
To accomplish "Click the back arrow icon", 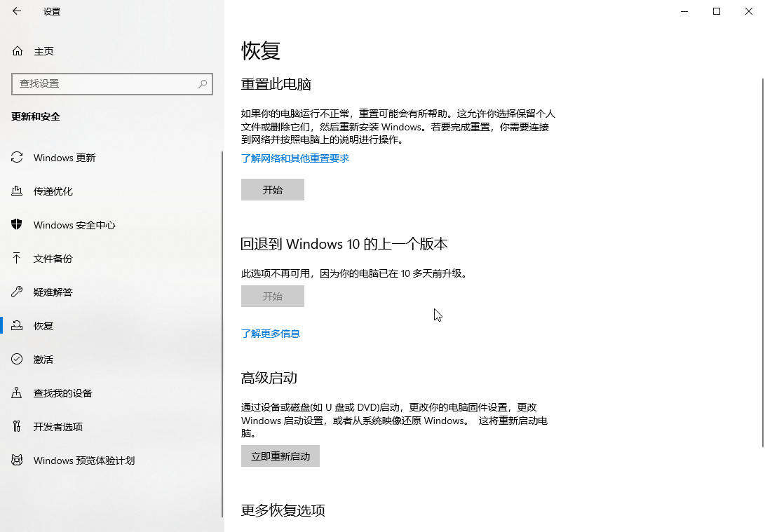I will point(17,11).
